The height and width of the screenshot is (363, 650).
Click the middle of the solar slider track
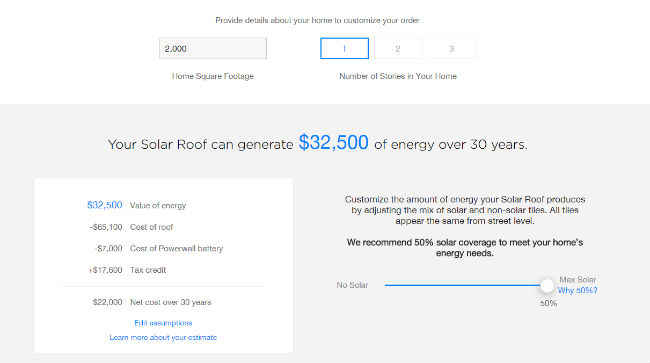coord(462,285)
